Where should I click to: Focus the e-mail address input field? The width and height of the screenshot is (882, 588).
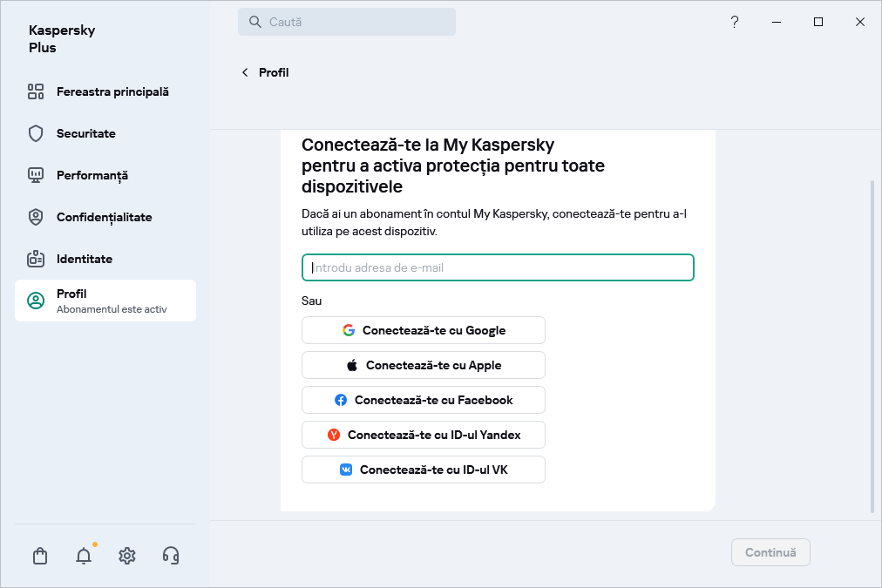point(498,267)
